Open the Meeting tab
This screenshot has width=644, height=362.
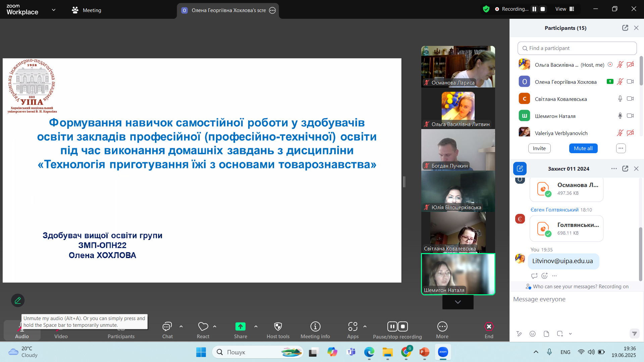(x=87, y=10)
